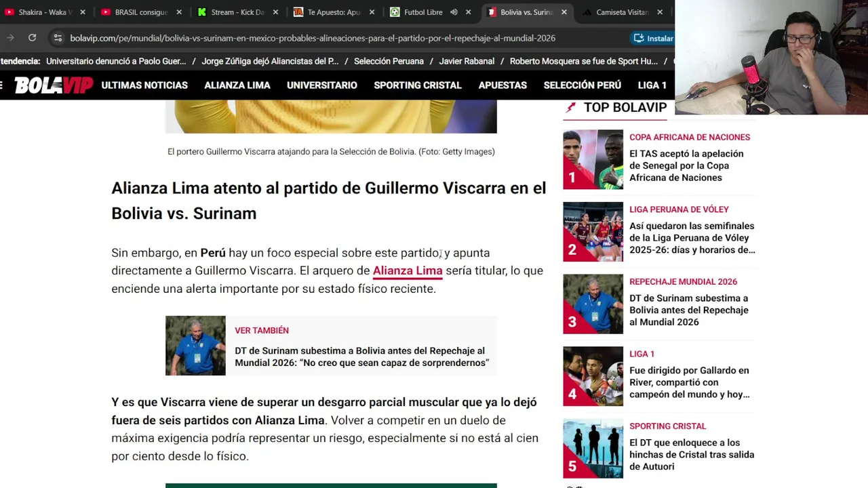Open the SPORTING CRISTAL section
Screen dimensions: 868x488
tap(418, 85)
